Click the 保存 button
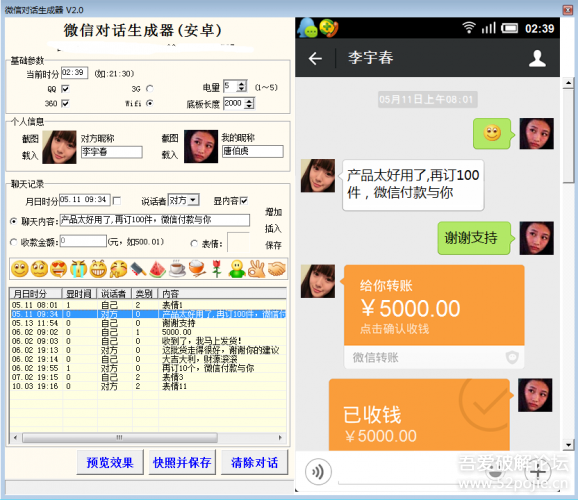This screenshot has width=578, height=500. click(x=273, y=245)
